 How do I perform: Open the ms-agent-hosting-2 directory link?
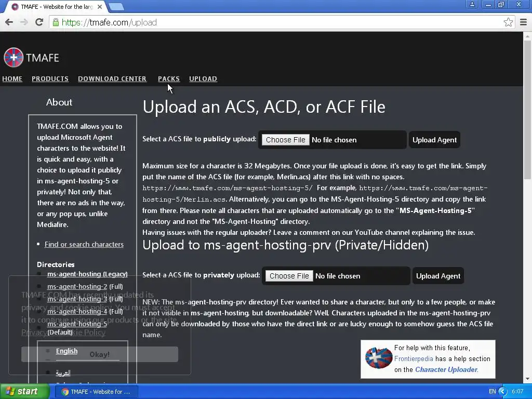coord(77,287)
